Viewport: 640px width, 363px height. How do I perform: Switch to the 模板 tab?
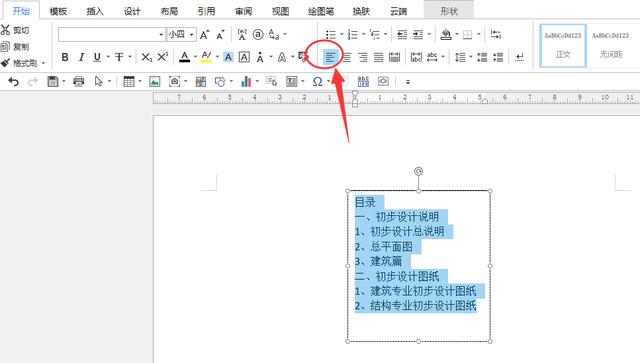[x=58, y=11]
